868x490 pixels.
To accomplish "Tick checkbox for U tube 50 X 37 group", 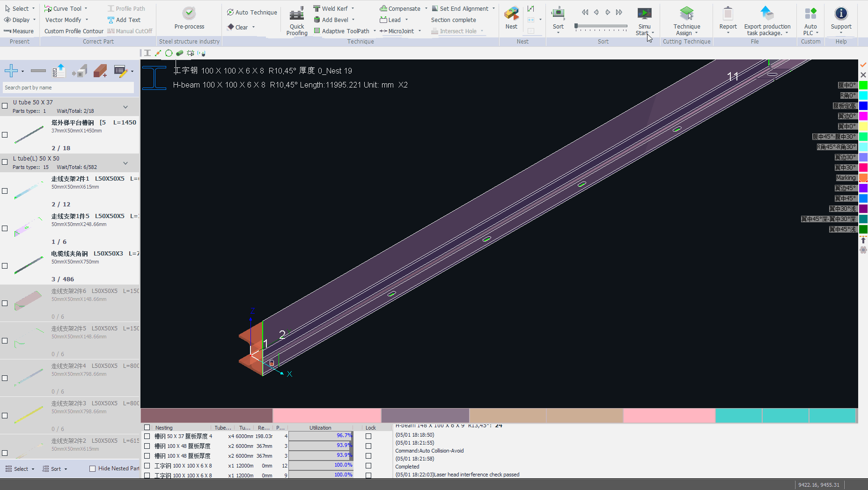I will (x=5, y=106).
